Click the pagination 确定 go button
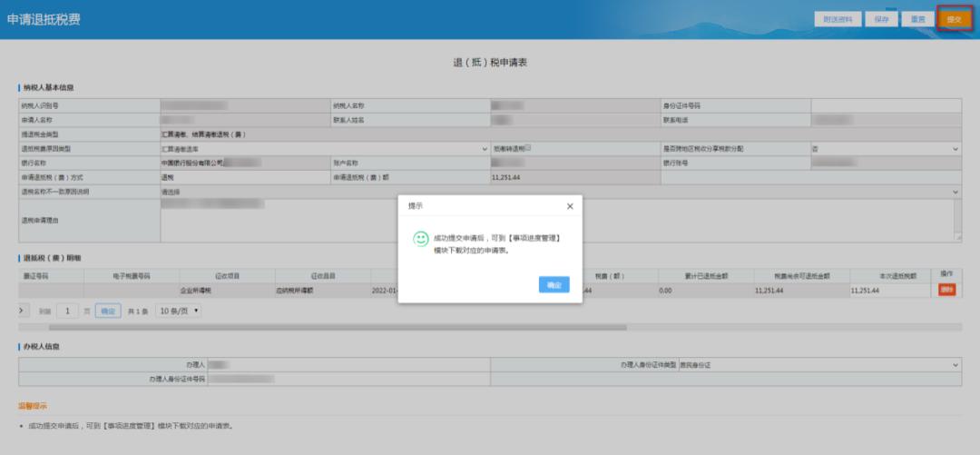 pos(108,311)
